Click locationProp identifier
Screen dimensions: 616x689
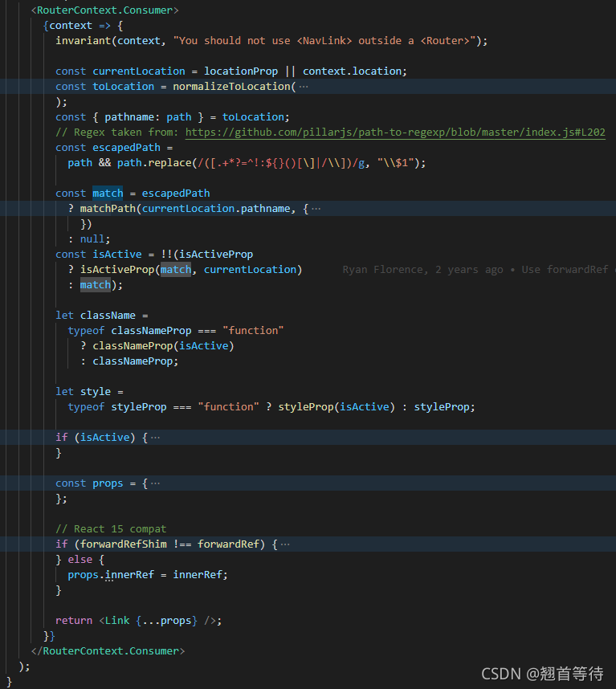tap(241, 71)
